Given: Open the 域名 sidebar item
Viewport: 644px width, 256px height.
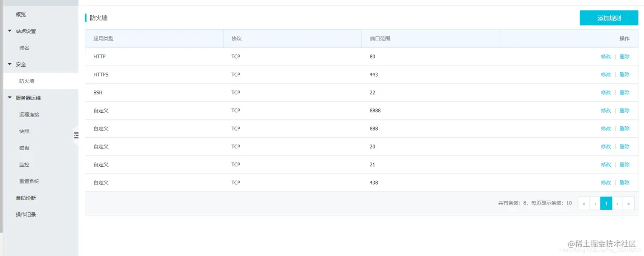Looking at the screenshot, I should tap(24, 48).
